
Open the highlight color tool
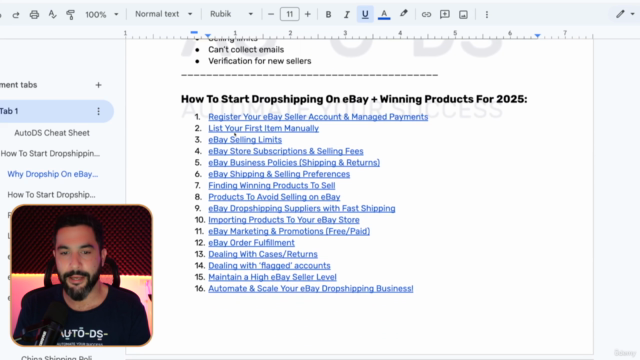point(403,14)
